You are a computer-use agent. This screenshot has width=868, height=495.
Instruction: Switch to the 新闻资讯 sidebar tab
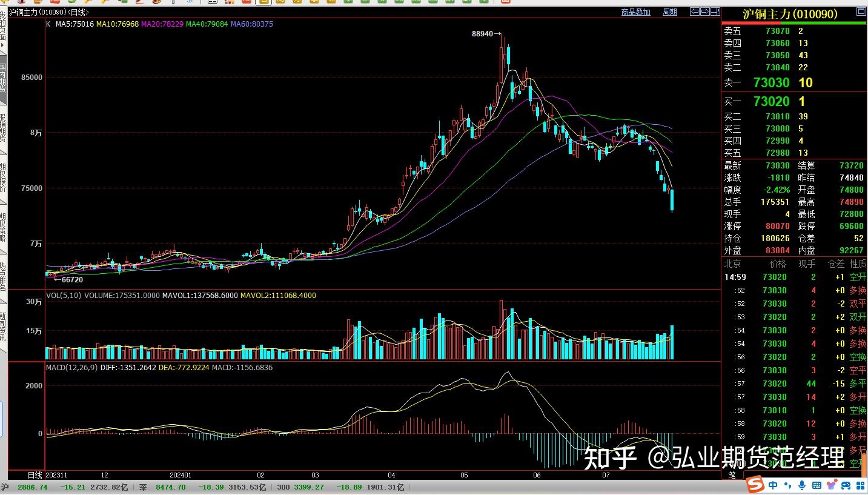coord(4,326)
